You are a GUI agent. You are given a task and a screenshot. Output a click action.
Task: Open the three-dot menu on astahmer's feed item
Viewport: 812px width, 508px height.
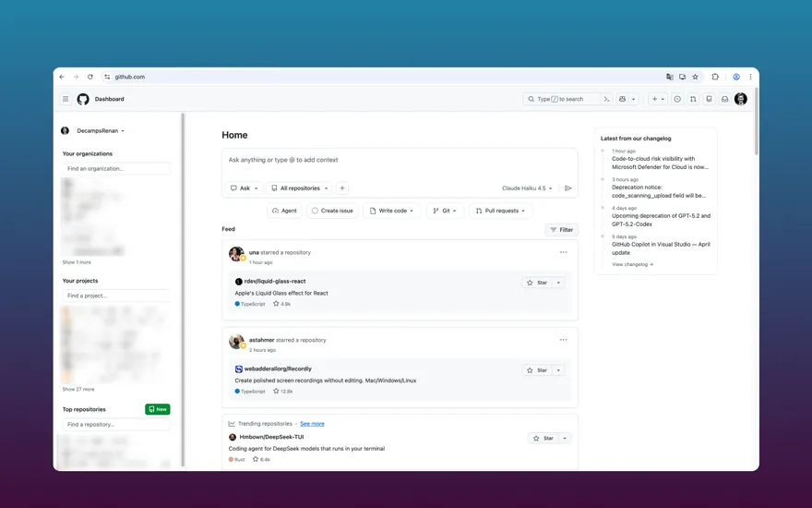coord(564,340)
